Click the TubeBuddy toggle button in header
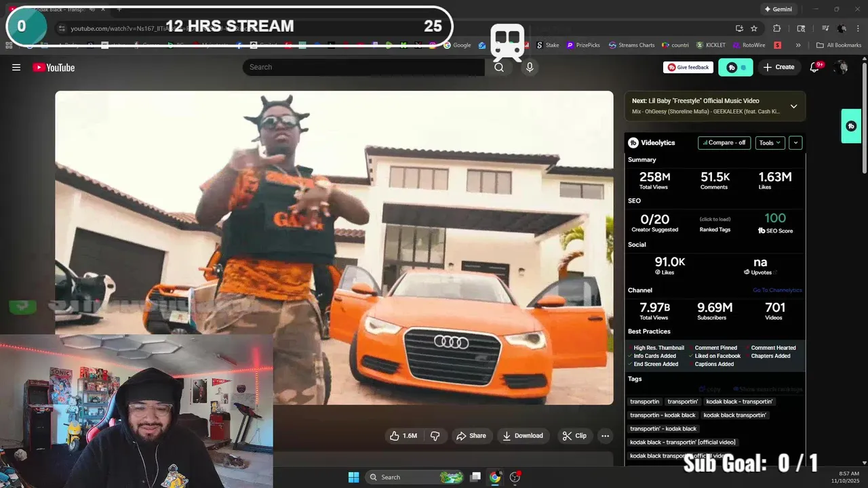The image size is (868, 488). 736,67
